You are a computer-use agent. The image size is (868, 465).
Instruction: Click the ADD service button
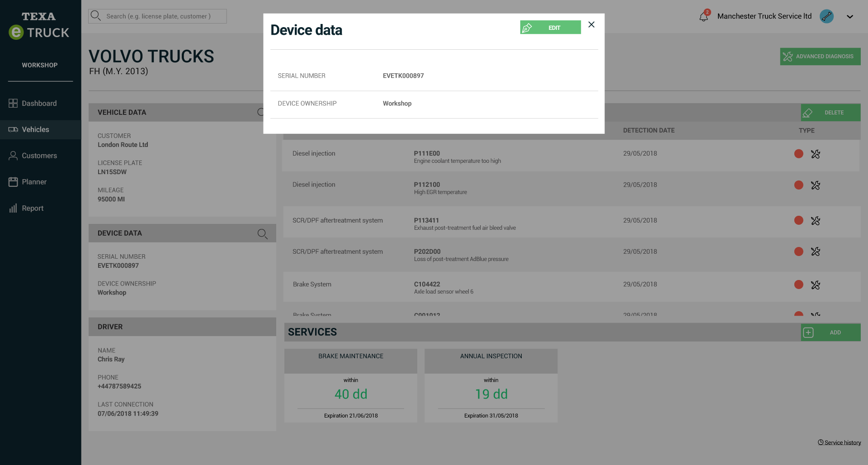tap(830, 332)
